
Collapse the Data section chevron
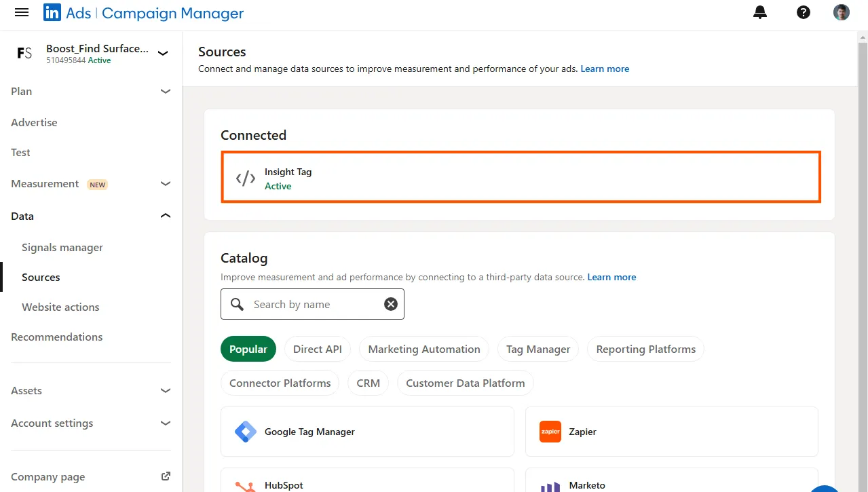click(x=165, y=216)
